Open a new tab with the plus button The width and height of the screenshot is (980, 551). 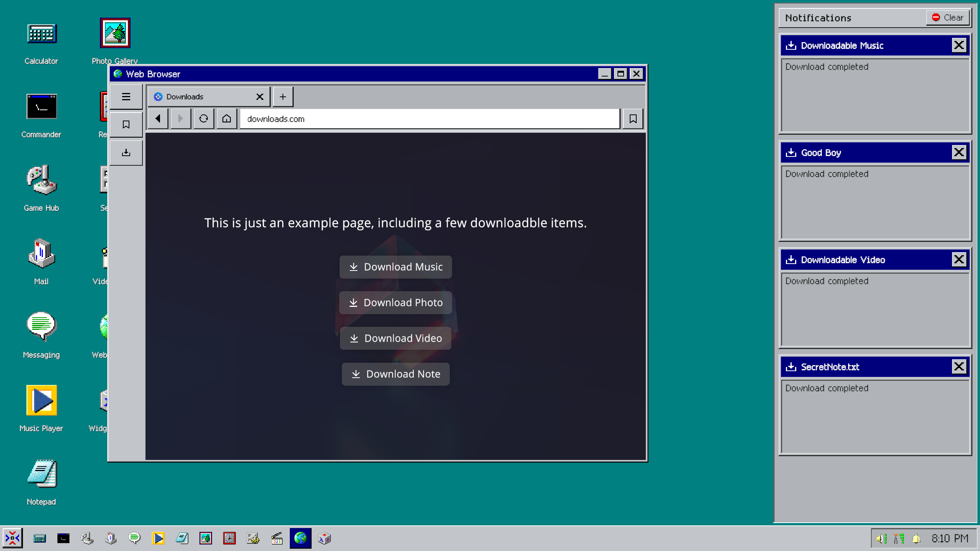283,97
